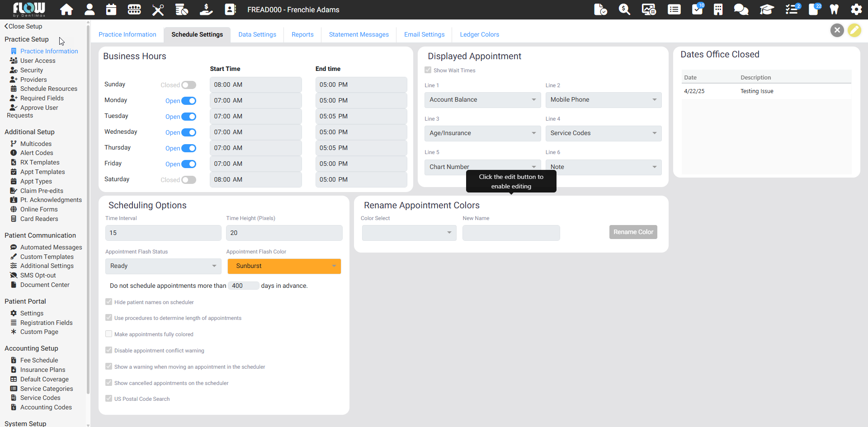Image resolution: width=868 pixels, height=427 pixels.
Task: Open the Sunburst flash color picker
Action: pyautogui.click(x=284, y=266)
